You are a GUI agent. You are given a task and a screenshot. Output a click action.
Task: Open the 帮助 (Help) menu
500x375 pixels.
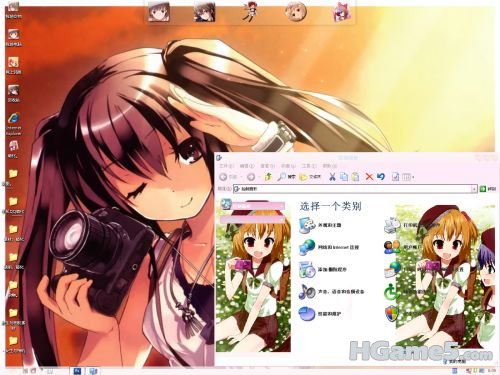330,166
